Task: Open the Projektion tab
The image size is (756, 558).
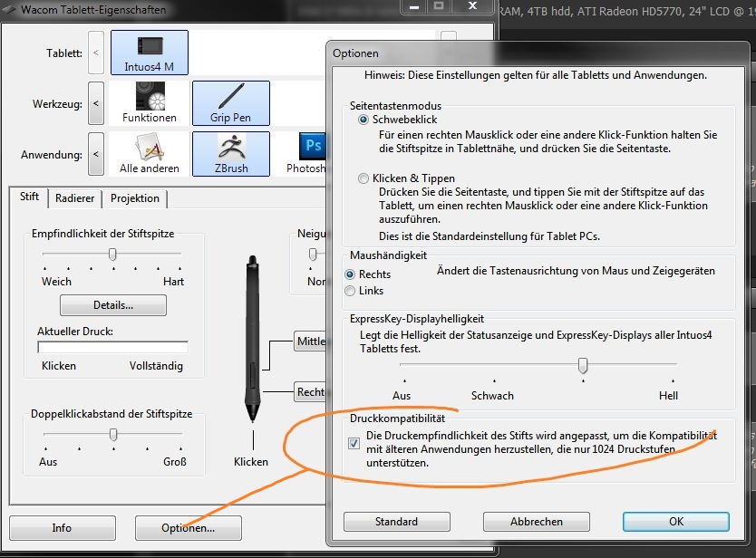Action: 134,198
